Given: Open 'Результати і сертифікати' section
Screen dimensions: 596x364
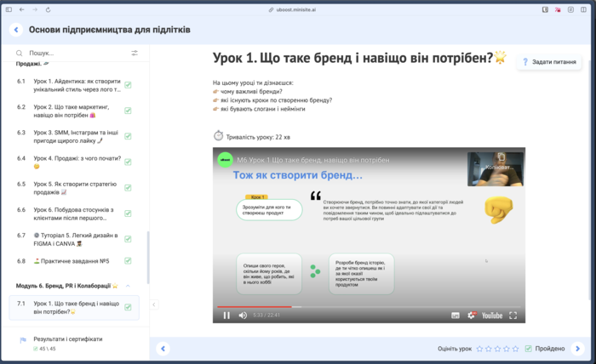Looking at the screenshot, I should (67, 338).
